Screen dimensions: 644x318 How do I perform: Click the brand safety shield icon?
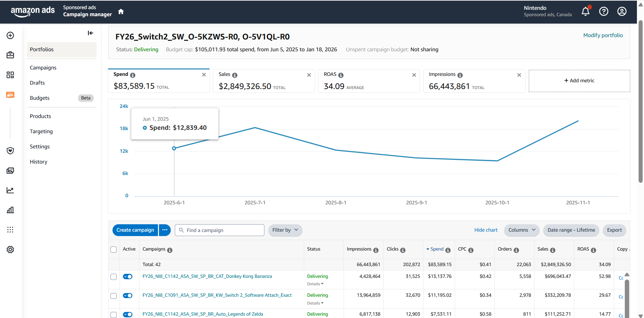10,151
